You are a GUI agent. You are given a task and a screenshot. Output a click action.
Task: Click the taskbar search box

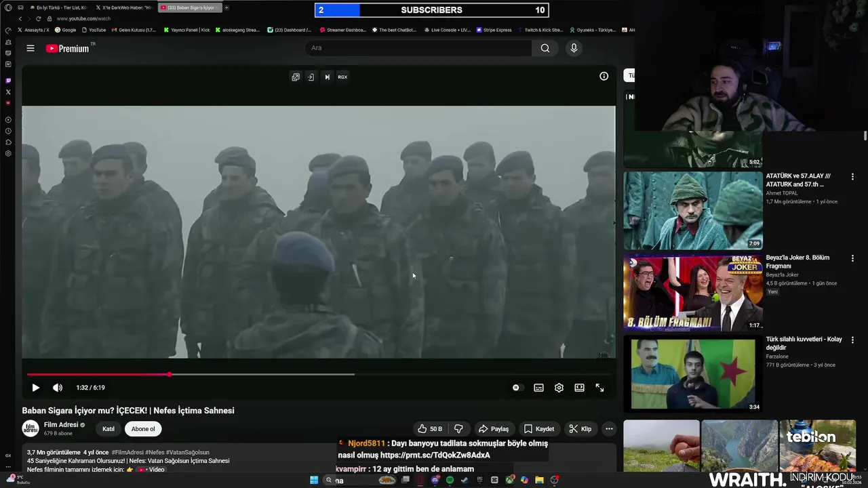[359, 480]
